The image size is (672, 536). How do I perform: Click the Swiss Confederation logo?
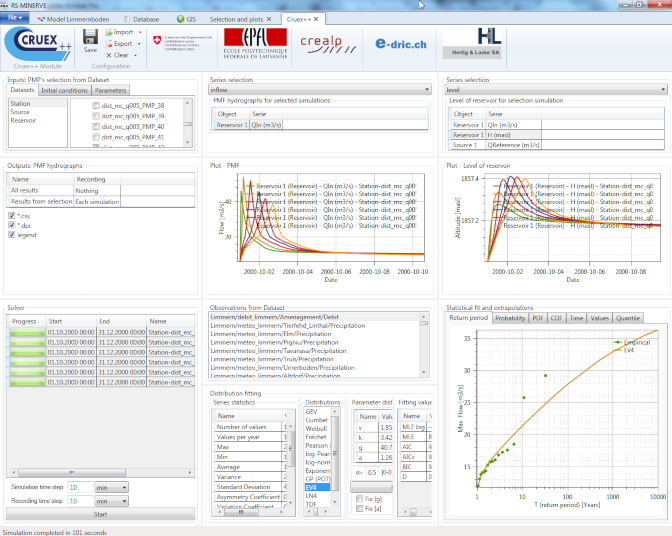pyautogui.click(x=183, y=43)
